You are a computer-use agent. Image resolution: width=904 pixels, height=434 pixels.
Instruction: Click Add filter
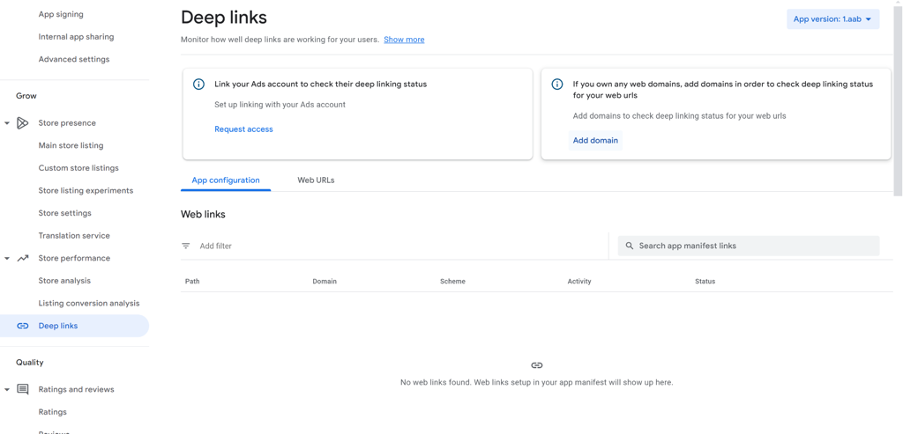(216, 246)
